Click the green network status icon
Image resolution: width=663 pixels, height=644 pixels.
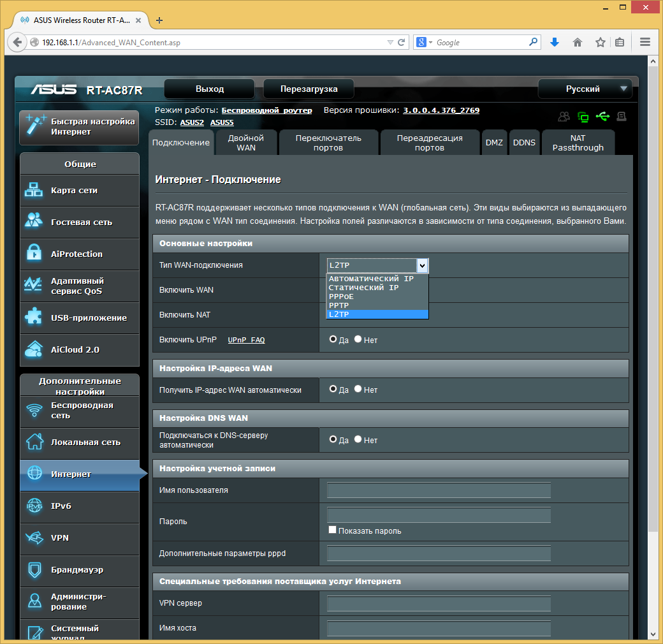pos(583,117)
